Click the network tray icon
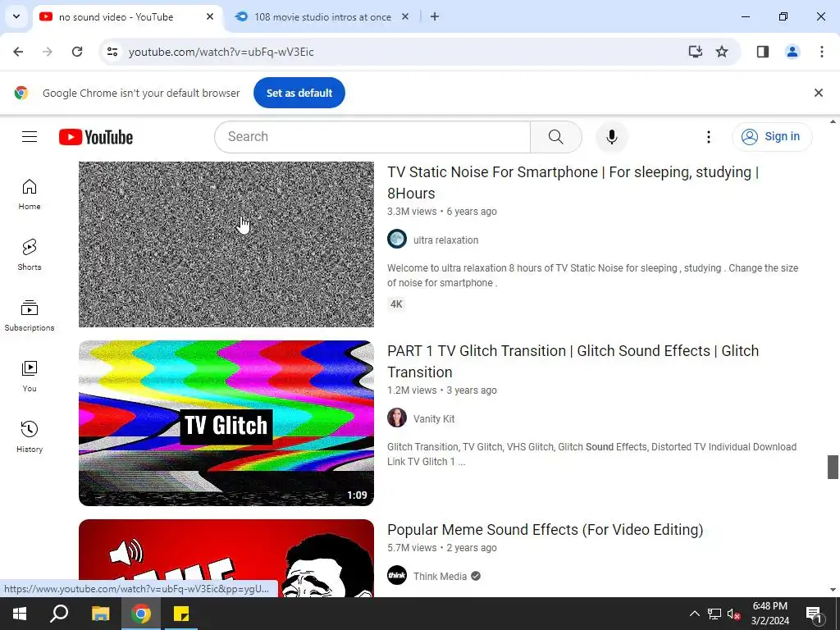Image resolution: width=840 pixels, height=630 pixels. (714, 614)
